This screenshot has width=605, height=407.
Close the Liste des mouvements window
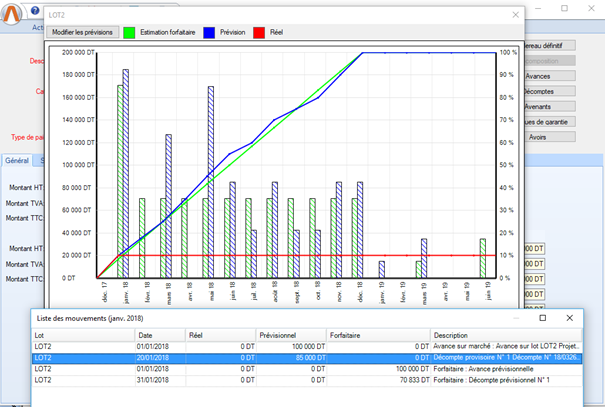point(569,317)
